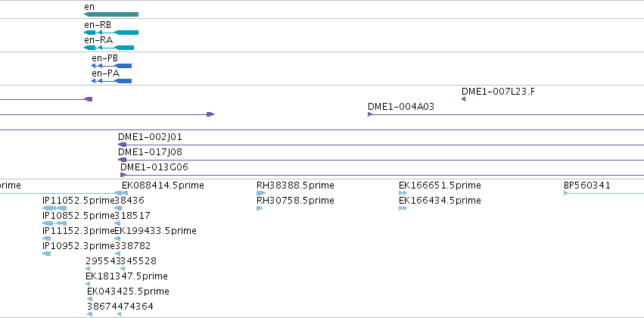This screenshot has width=644, height=318.
Task: Select the en-RA transcript glyph
Action: click(109, 48)
